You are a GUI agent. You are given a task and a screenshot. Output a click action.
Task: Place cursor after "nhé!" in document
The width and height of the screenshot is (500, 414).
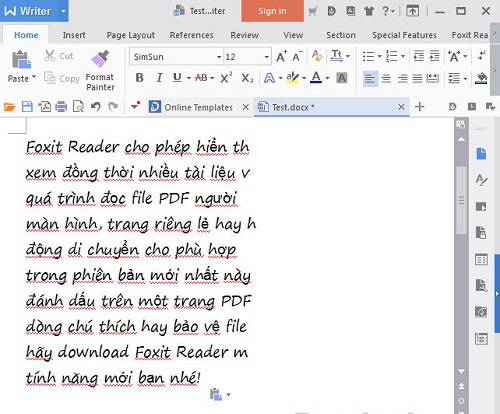pyautogui.click(x=201, y=378)
